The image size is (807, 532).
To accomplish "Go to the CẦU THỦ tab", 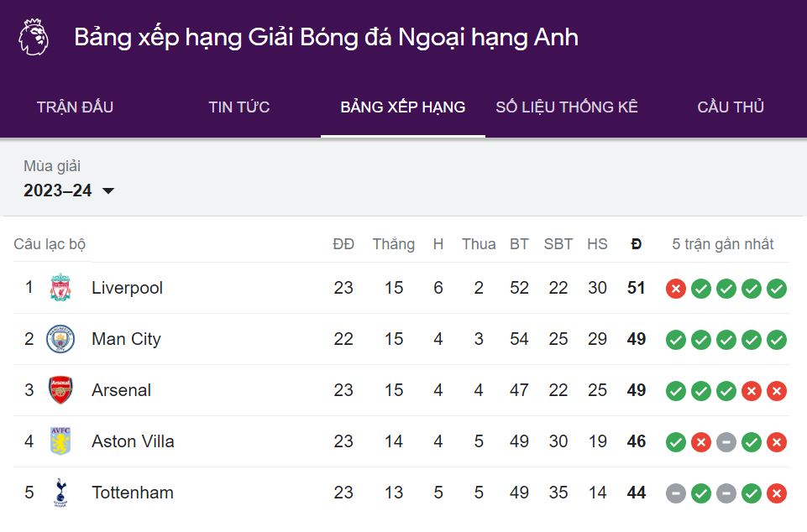I will tap(731, 107).
